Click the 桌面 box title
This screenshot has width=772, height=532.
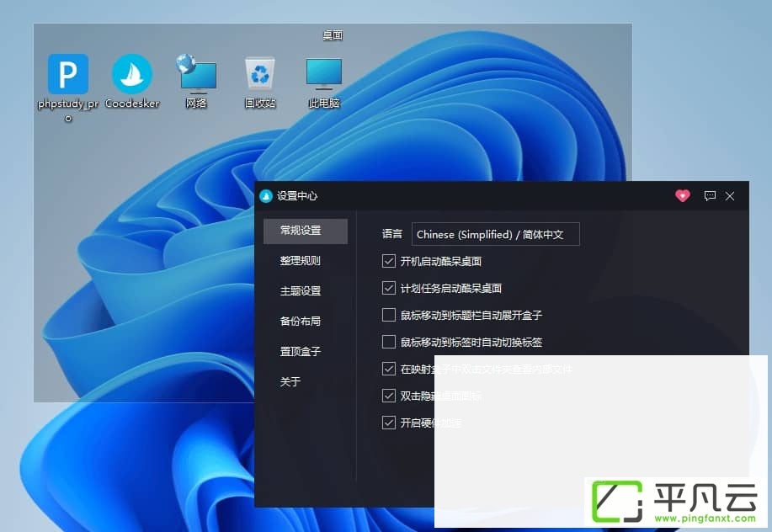[x=333, y=35]
